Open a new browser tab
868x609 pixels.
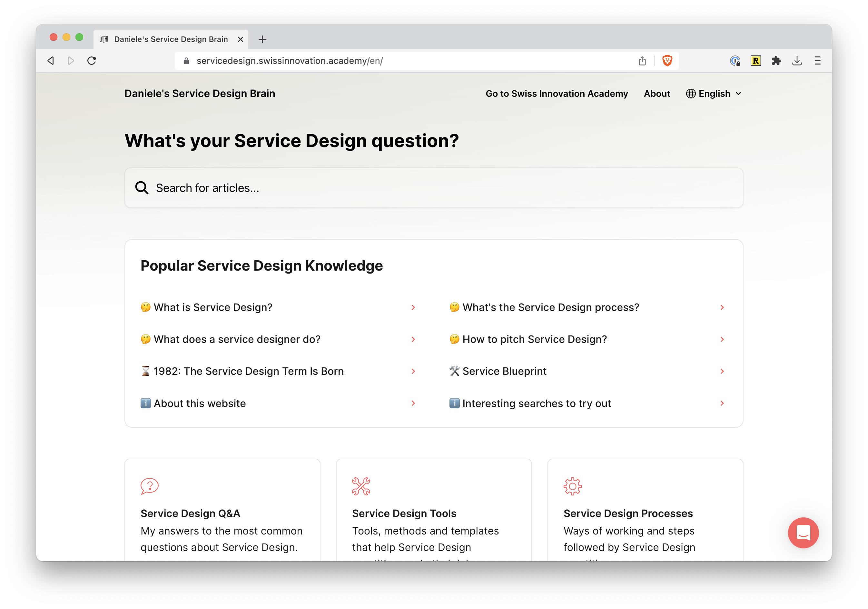coord(262,39)
